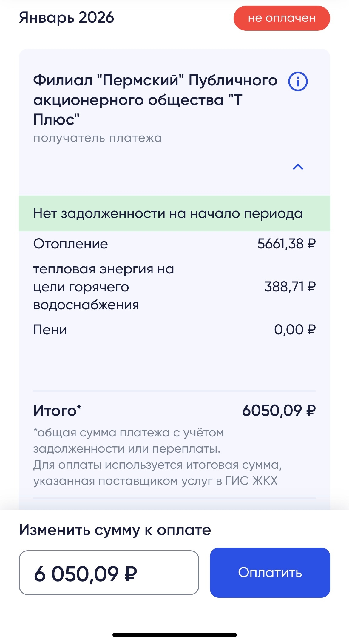Tap the 388,71 ₽ amount
This screenshot has width=349, height=644.
click(x=290, y=287)
